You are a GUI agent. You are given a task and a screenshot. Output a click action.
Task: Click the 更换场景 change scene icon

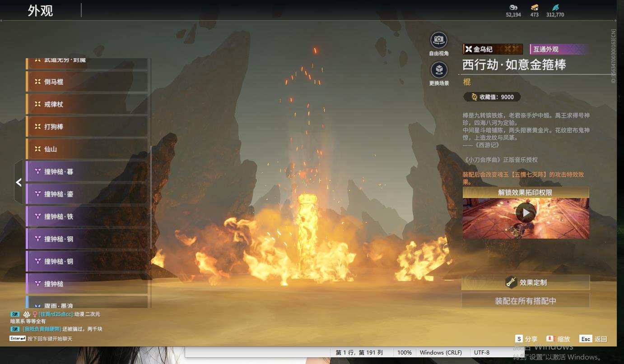438,70
